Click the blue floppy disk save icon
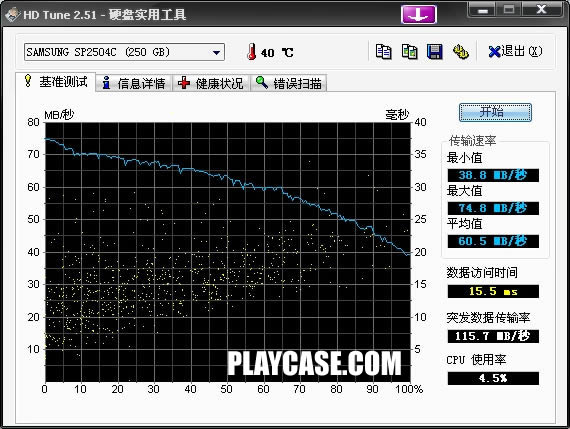The image size is (570, 429). pos(435,52)
